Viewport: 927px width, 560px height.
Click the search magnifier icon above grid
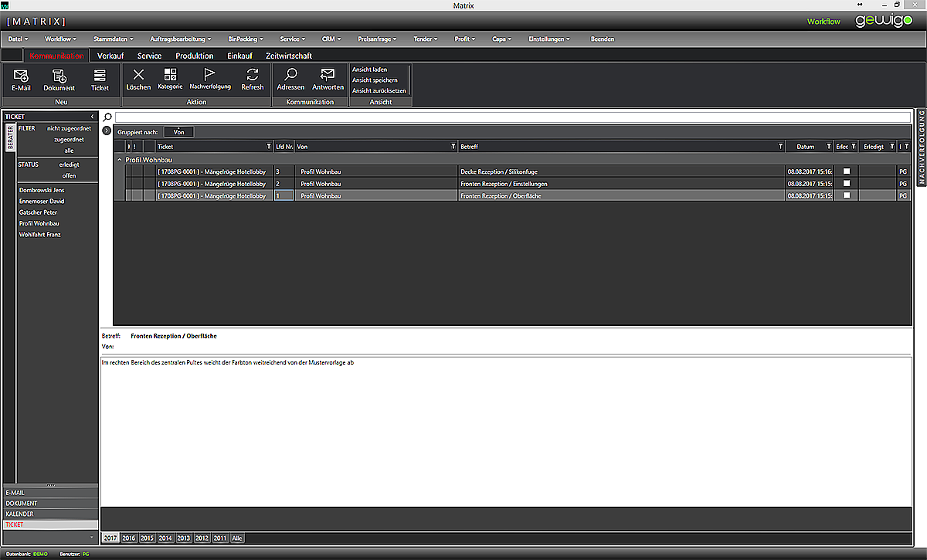click(x=107, y=117)
